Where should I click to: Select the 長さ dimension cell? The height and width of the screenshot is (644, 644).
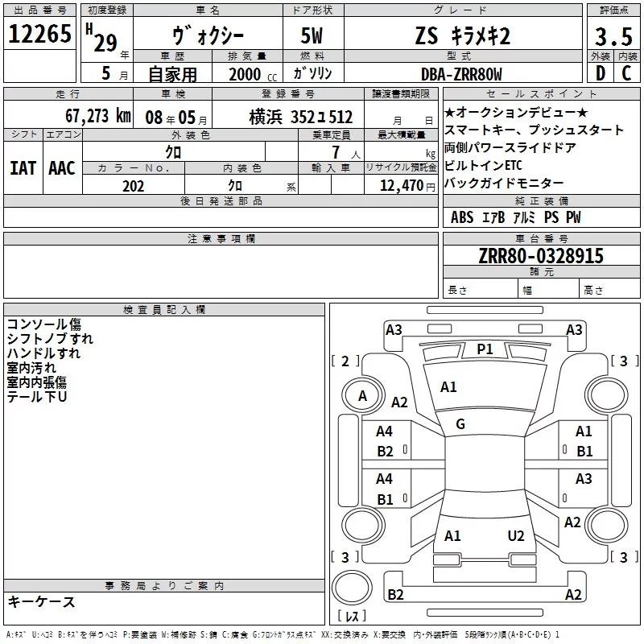tap(480, 288)
